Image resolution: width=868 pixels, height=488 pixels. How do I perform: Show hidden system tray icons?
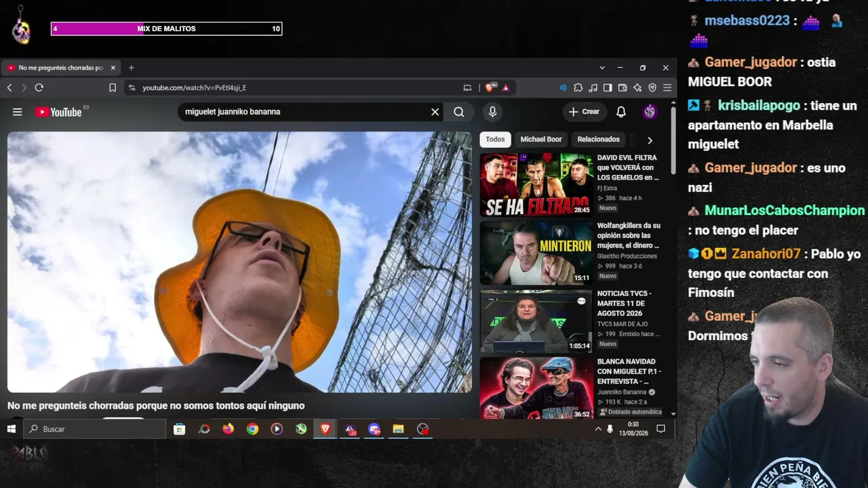pyautogui.click(x=597, y=429)
